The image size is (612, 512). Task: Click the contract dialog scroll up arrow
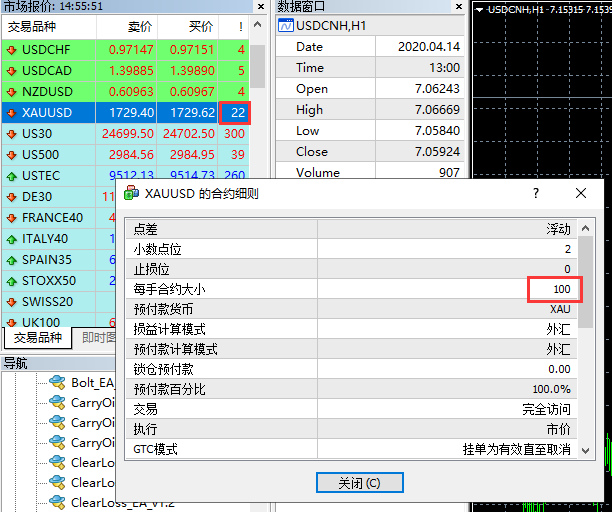pyautogui.click(x=585, y=229)
